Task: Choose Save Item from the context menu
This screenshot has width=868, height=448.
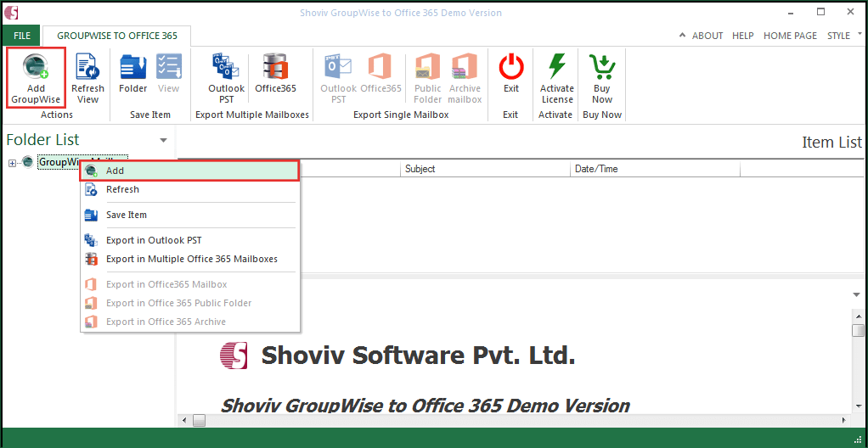Action: [190, 215]
